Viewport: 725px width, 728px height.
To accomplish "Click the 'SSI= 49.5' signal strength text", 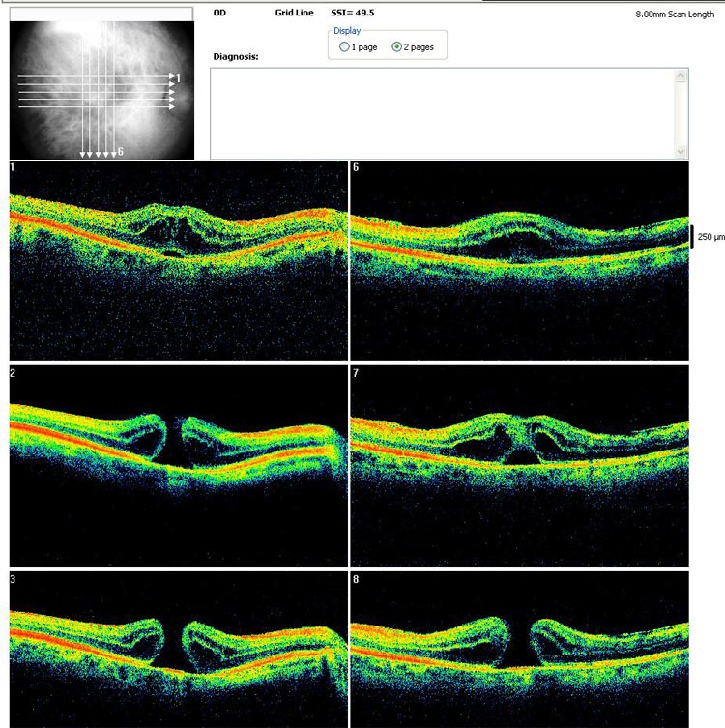I will 353,13.
